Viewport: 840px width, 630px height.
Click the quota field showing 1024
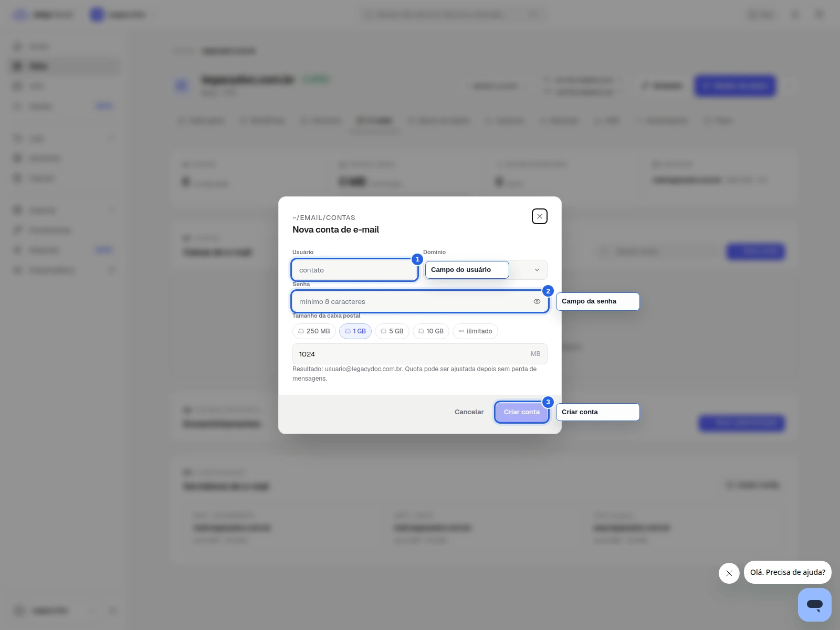(x=420, y=354)
